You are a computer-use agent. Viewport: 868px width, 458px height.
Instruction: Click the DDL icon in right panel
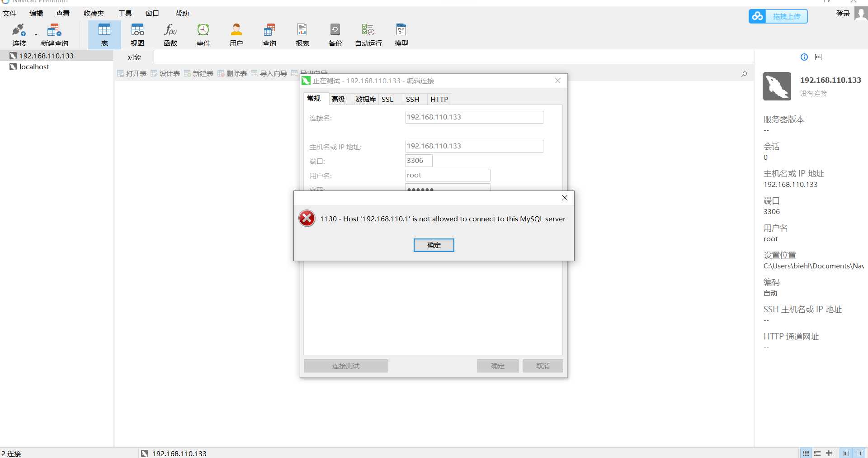(818, 57)
